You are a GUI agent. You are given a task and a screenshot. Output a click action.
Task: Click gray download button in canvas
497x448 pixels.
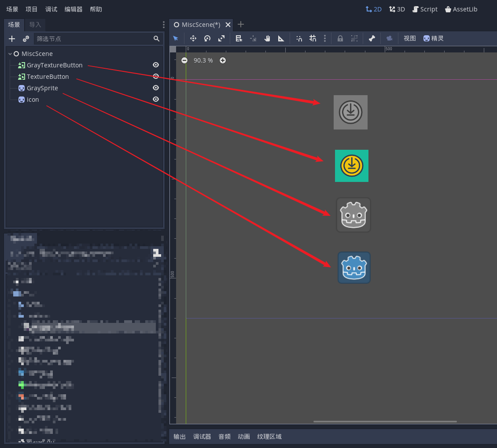pos(350,112)
